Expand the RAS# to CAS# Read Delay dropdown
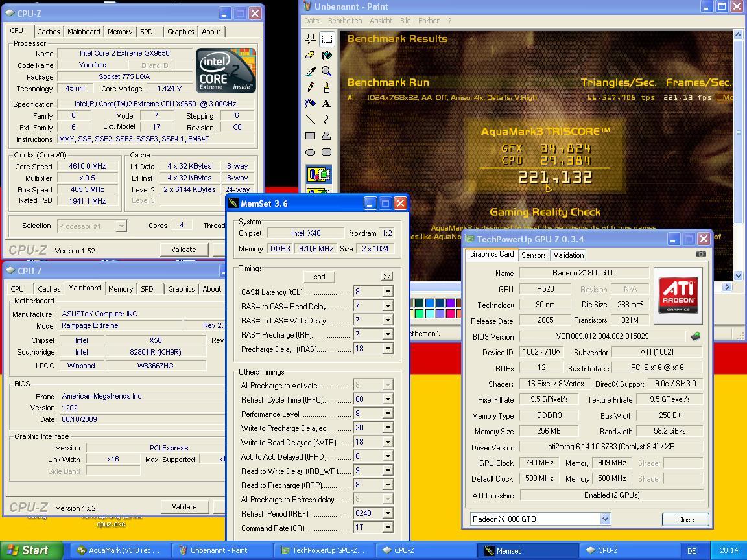 (388, 306)
